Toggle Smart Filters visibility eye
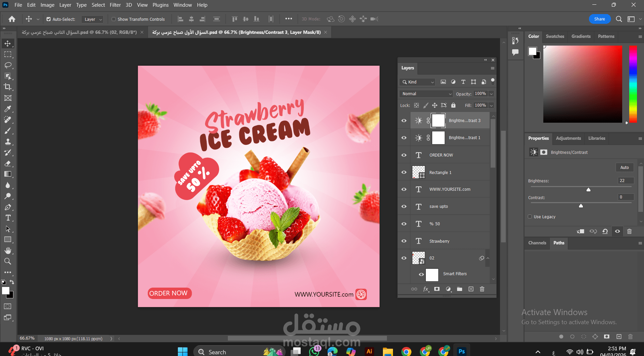 (x=421, y=275)
